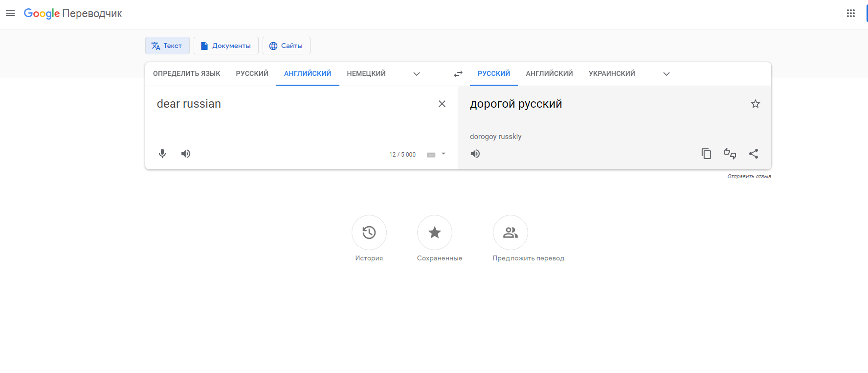Click the character counter 12 / 5 000

[x=402, y=155]
